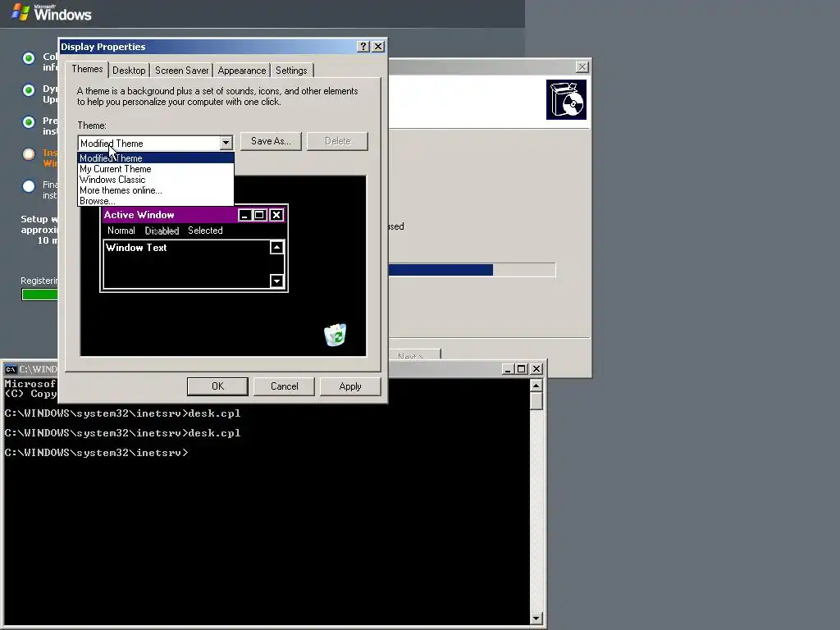Click the green registering progress bar
Screen dimensions: 840x630
pos(39,294)
